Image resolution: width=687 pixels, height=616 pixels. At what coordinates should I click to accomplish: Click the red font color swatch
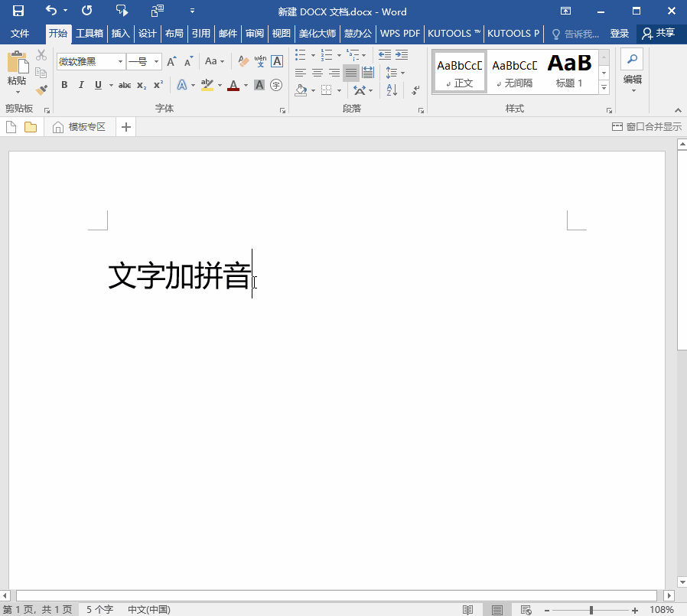coord(233,85)
